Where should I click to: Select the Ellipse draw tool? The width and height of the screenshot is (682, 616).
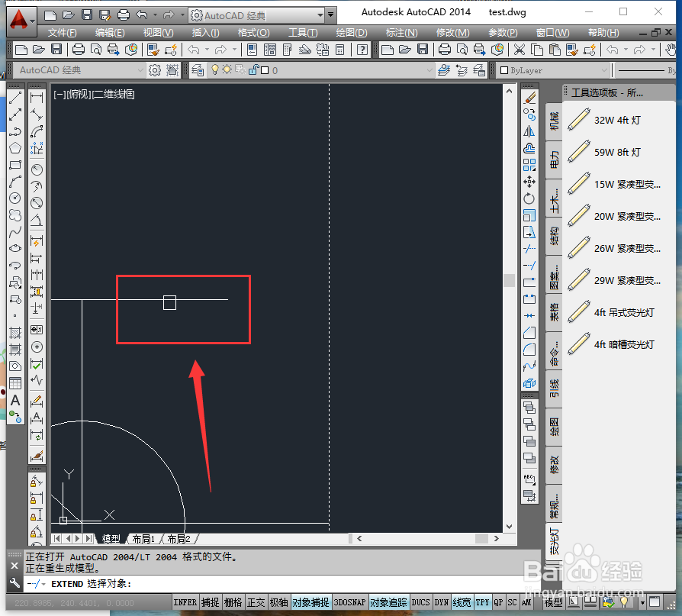15,249
